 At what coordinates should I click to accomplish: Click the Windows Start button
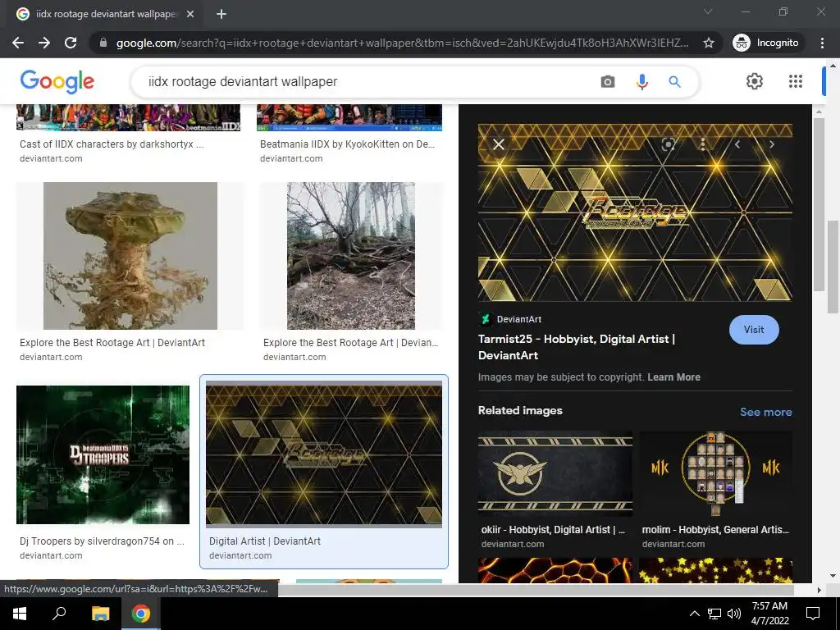[20, 614]
